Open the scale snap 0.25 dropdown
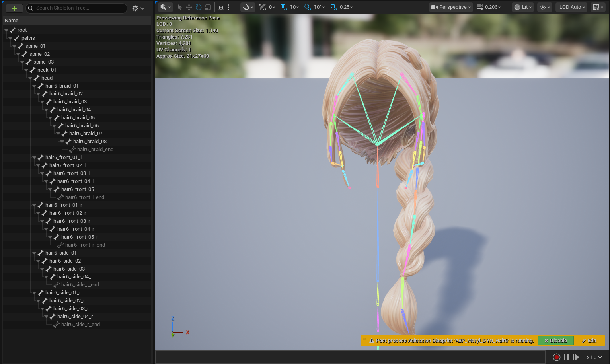The height and width of the screenshot is (364, 610). 346,7
